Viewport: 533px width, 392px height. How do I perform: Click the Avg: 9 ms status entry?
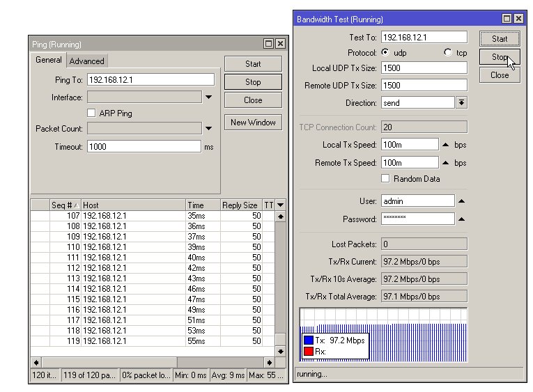pos(228,375)
